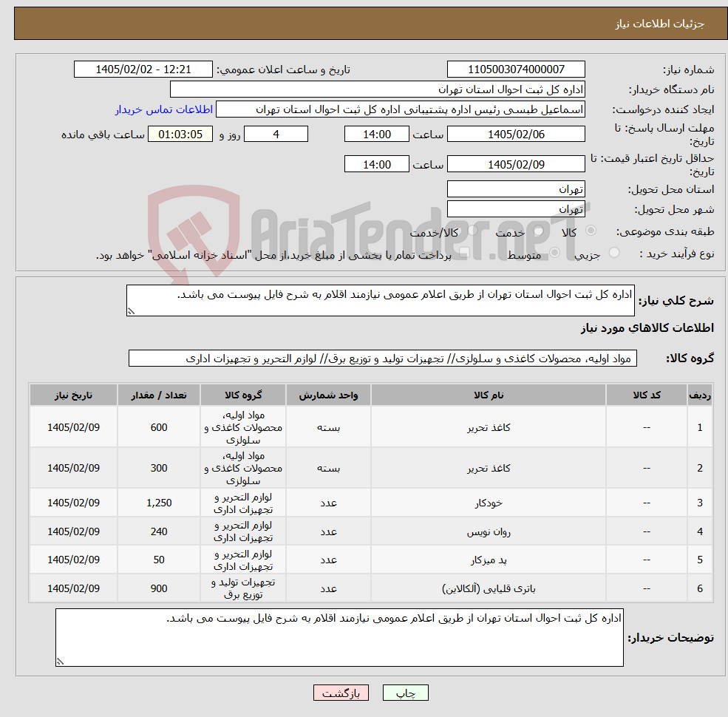Click resize grip of شرح کلی نیاز textarea
This screenshot has height=717, width=728.
[x=131, y=312]
